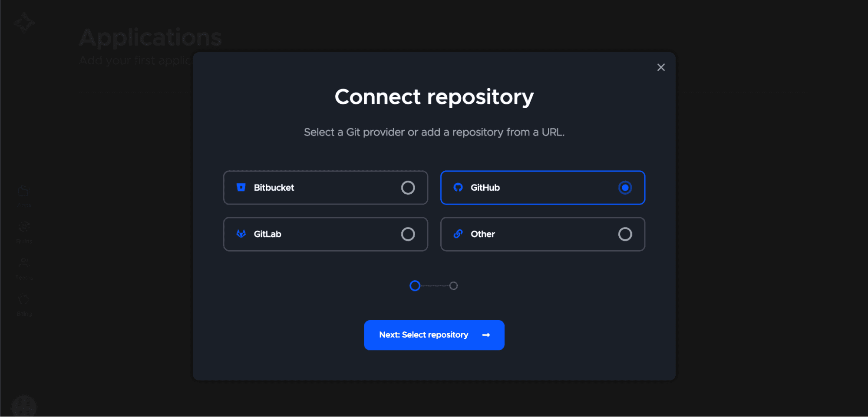Open the user avatar at bottom left

click(24, 406)
